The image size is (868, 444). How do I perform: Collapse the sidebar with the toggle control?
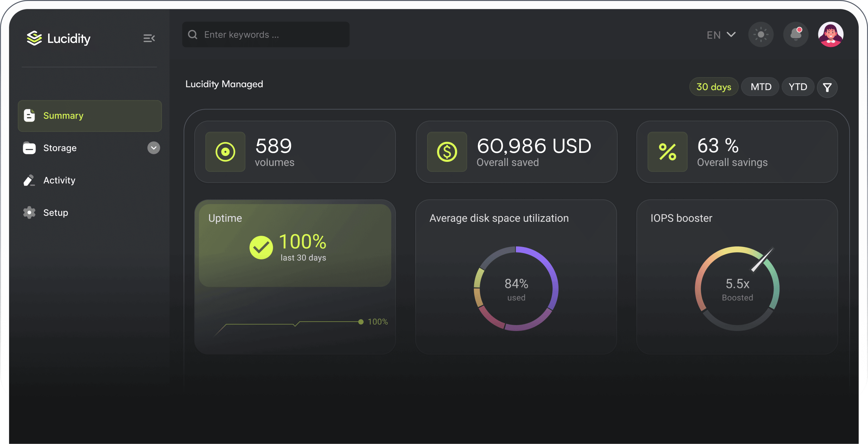149,38
